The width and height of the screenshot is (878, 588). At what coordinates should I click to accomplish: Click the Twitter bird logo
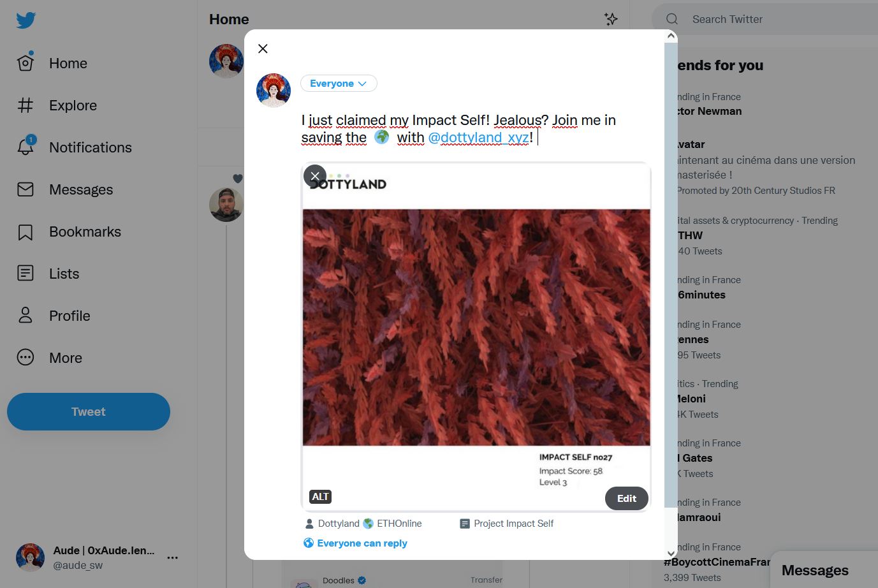pyautogui.click(x=26, y=20)
